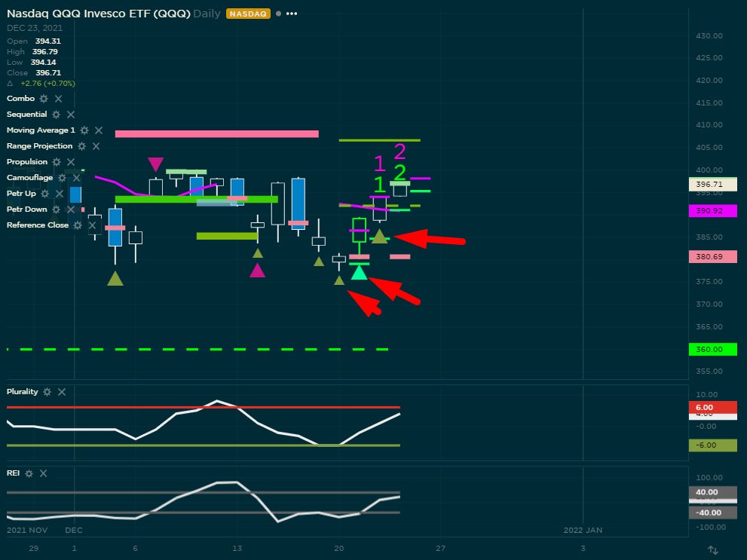
Task: Remove the Reference Close indicator
Action: tap(92, 225)
